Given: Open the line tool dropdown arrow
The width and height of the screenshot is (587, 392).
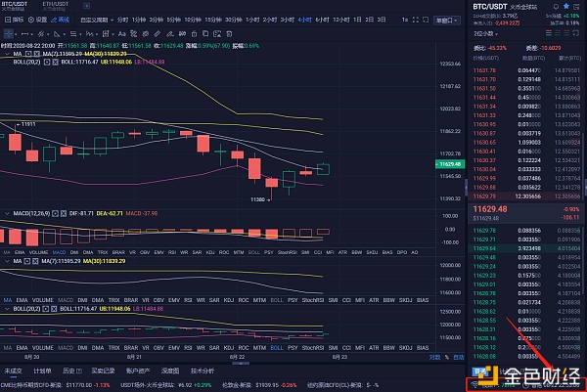Looking at the screenshot, I should [x=32, y=34].
